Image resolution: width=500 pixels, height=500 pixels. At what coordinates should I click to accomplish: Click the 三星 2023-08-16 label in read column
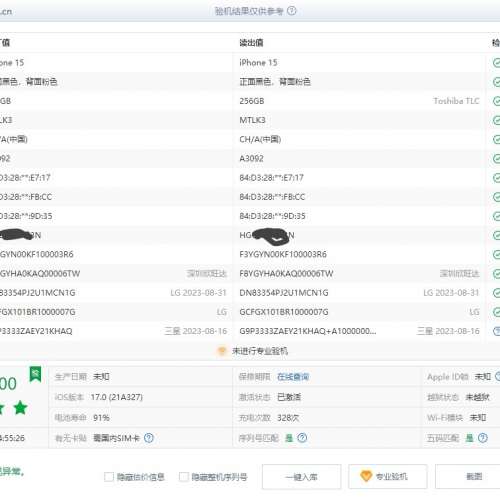coord(448,331)
